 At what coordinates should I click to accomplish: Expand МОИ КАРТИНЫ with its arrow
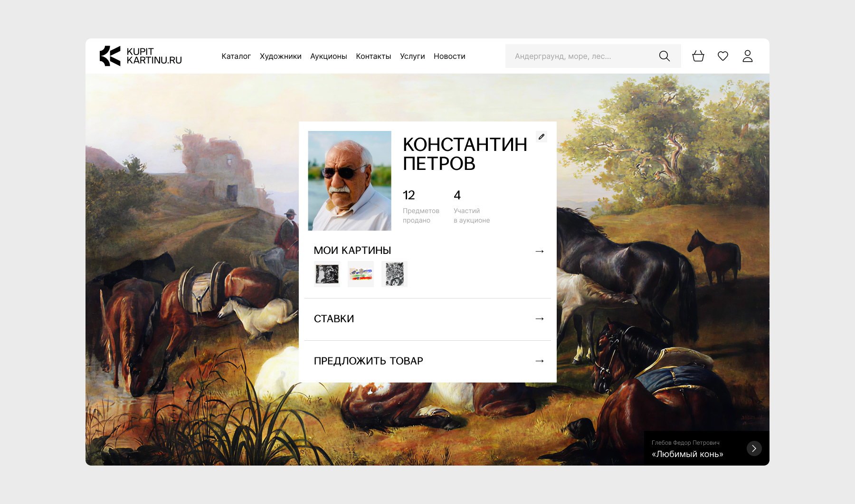tap(540, 251)
